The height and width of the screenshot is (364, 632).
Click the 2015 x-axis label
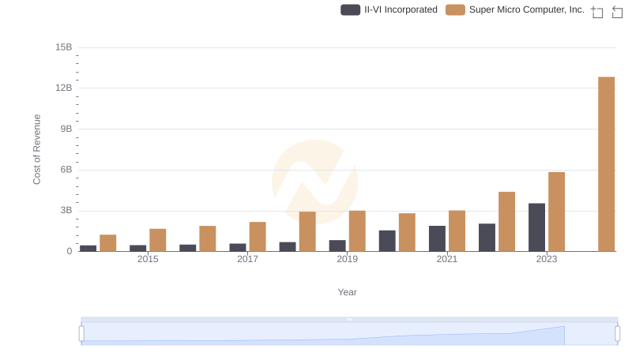[x=148, y=259]
